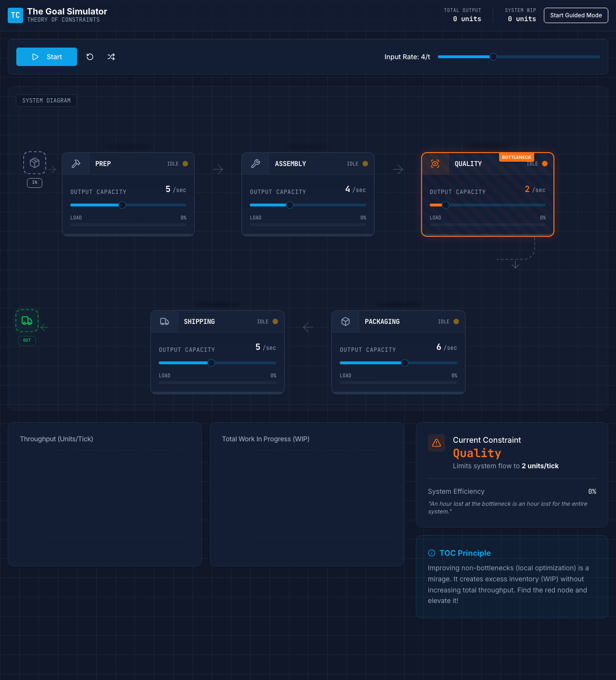The height and width of the screenshot is (680, 616).
Task: Click the Quality station scan-eye icon
Action: click(x=435, y=164)
